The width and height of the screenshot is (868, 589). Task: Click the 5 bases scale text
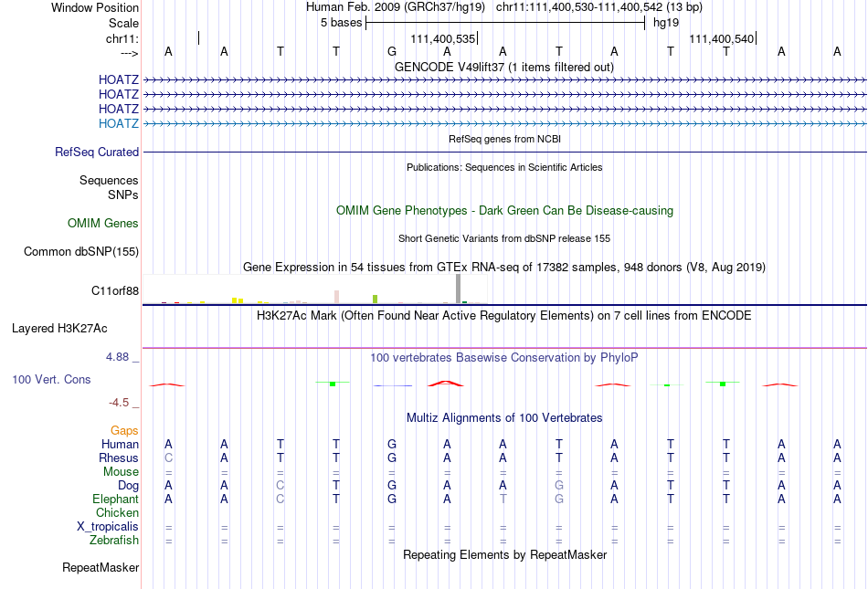point(341,23)
